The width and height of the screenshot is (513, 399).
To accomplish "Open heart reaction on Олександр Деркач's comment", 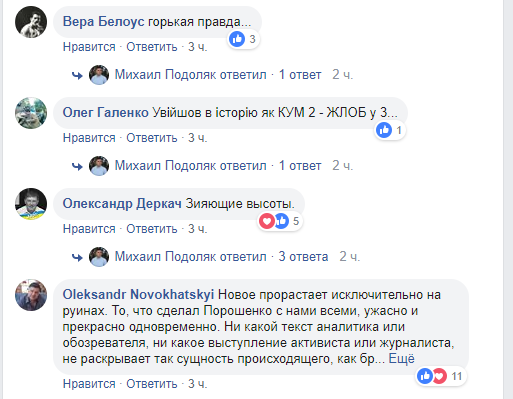I will click(266, 221).
